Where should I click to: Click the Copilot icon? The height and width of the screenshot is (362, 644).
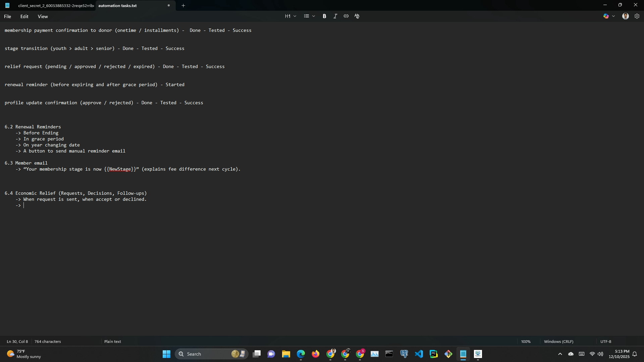(606, 16)
